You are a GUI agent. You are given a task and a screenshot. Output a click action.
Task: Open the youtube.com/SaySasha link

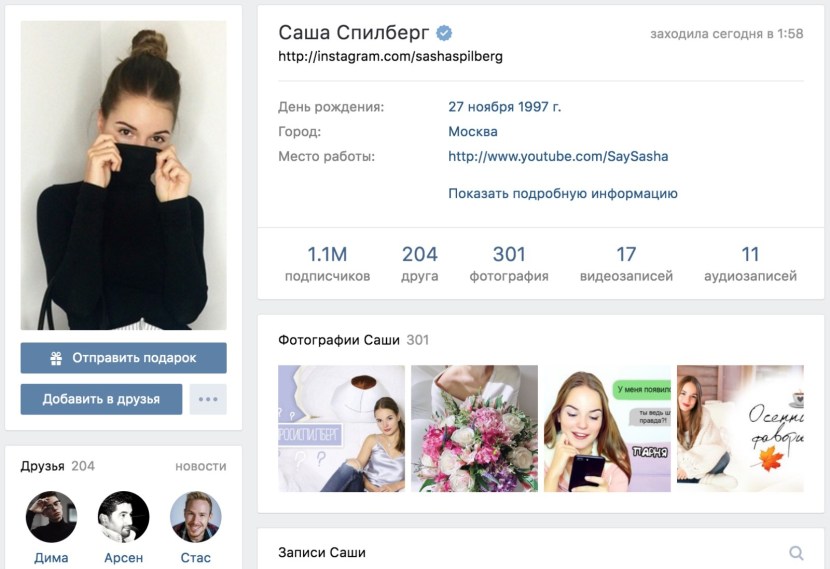(x=558, y=156)
